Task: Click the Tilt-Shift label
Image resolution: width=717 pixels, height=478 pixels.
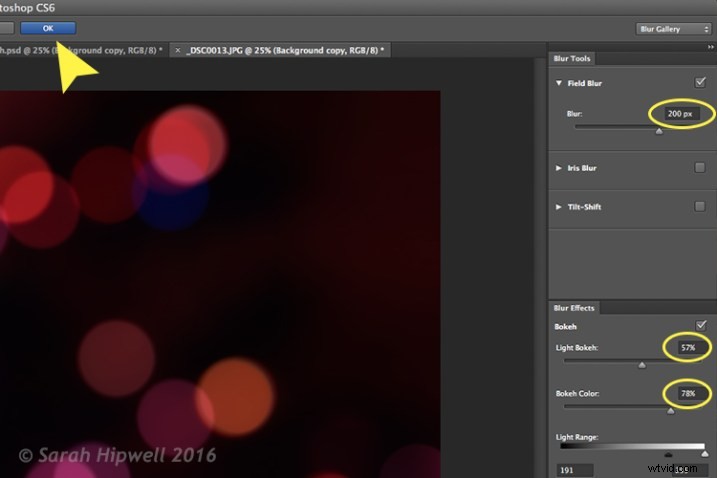Action: (584, 207)
